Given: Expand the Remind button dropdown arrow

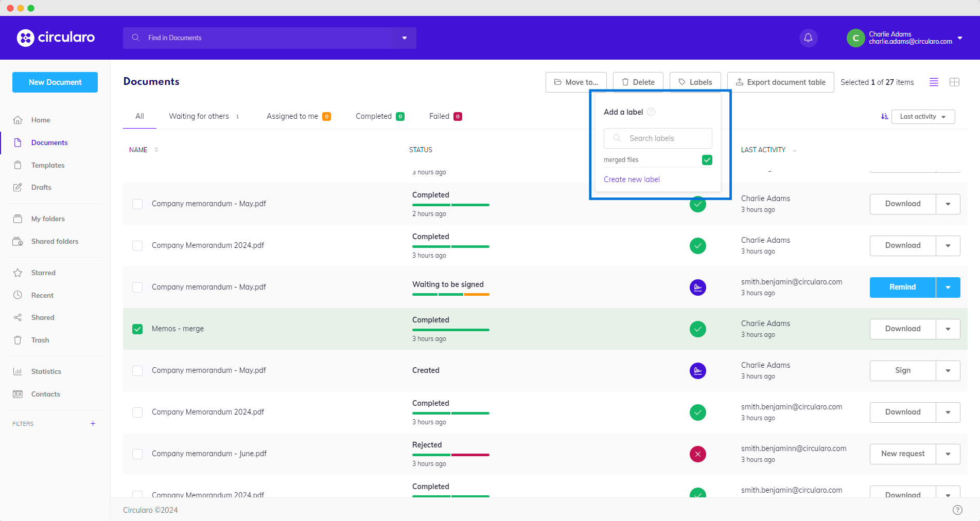Looking at the screenshot, I should 948,288.
